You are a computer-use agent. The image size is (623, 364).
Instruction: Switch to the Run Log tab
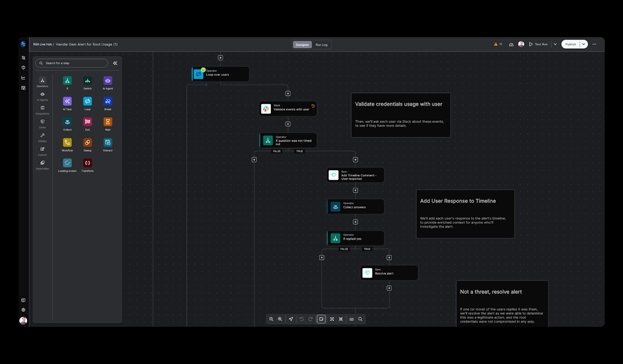pos(321,45)
